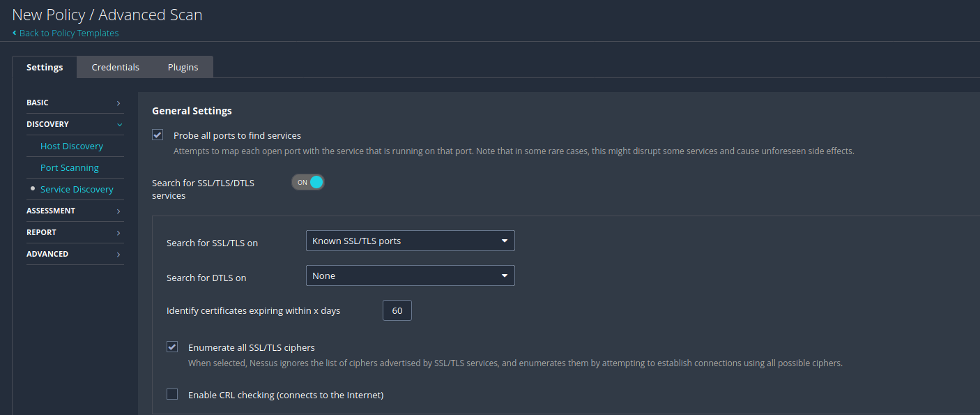Screen dimensions: 980x415
Task: Click the certificate expiry days field
Action: [x=397, y=311]
